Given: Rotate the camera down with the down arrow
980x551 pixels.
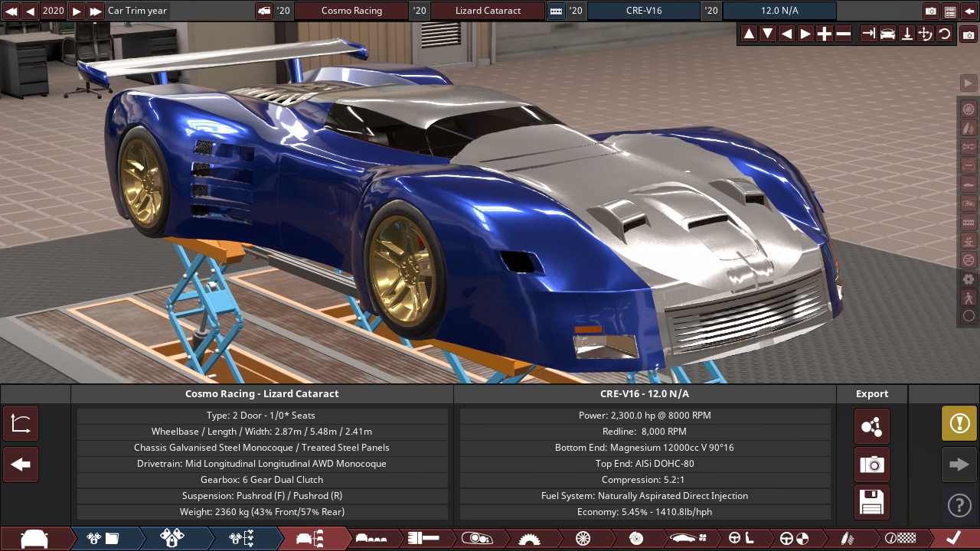Looking at the screenshot, I should click(x=768, y=34).
